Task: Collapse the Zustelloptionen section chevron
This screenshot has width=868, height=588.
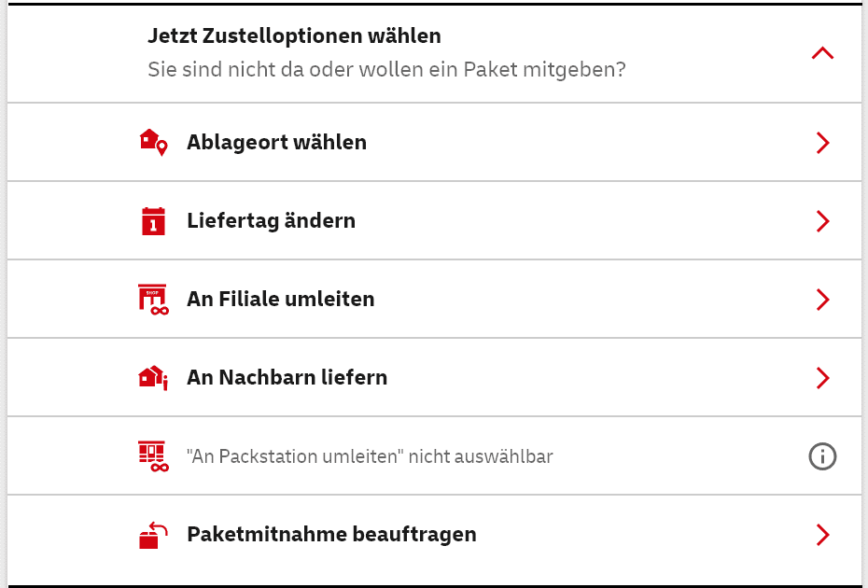Action: click(822, 53)
